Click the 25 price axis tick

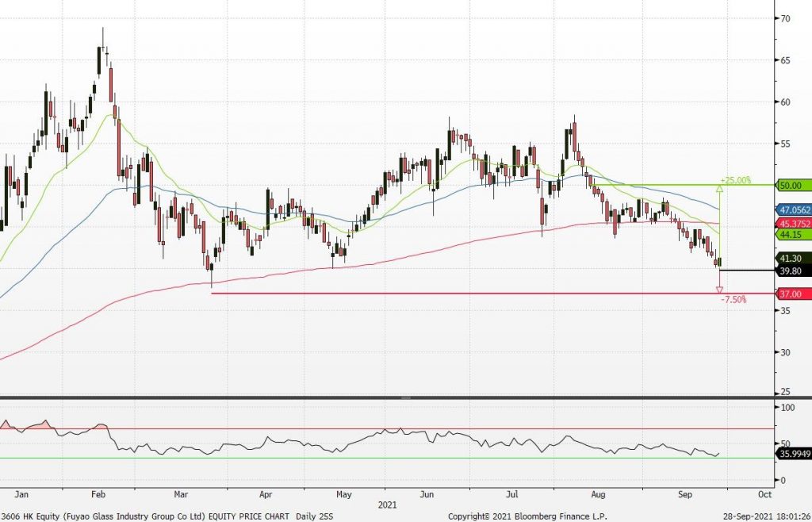pyautogui.click(x=785, y=392)
